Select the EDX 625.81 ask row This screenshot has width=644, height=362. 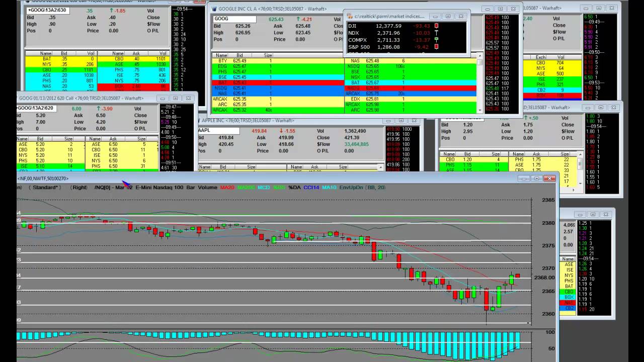pyautogui.click(x=410, y=99)
